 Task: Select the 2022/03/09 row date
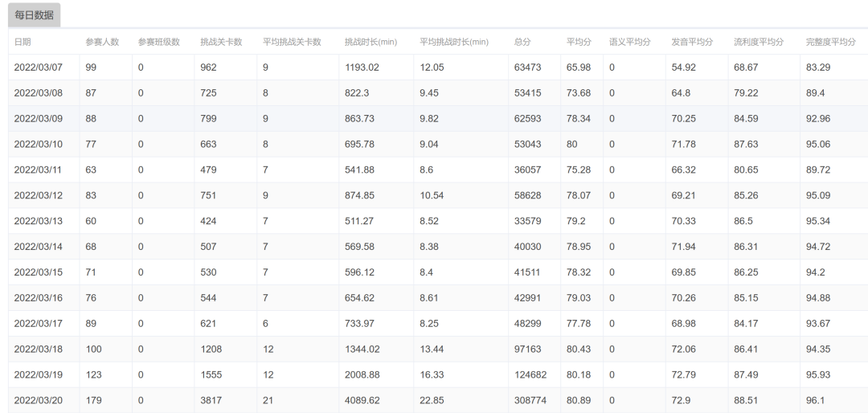pyautogui.click(x=38, y=119)
